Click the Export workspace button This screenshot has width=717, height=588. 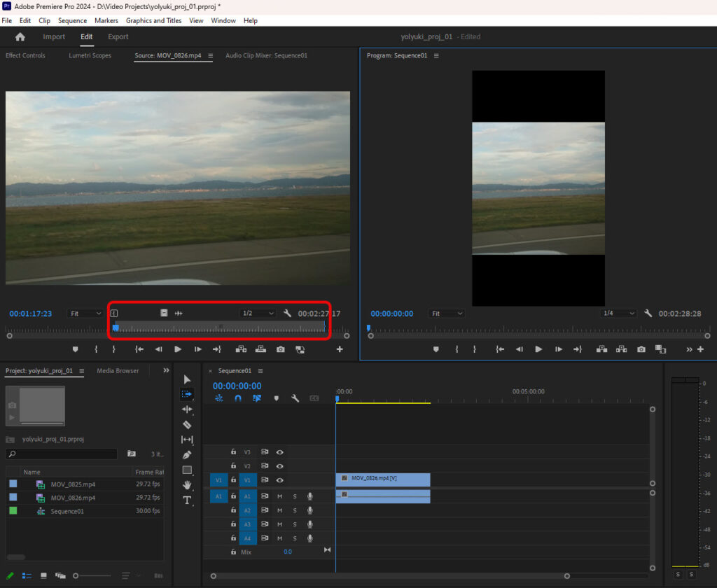(x=118, y=37)
